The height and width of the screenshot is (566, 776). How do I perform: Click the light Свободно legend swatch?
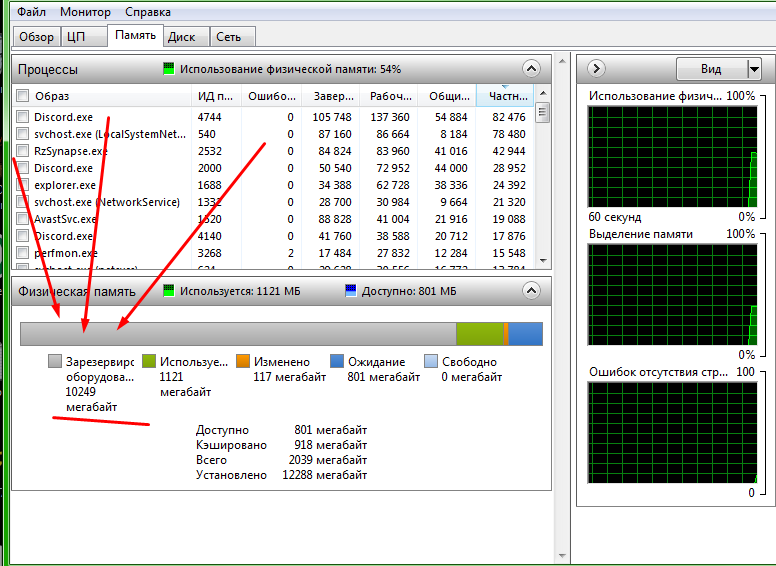[431, 361]
